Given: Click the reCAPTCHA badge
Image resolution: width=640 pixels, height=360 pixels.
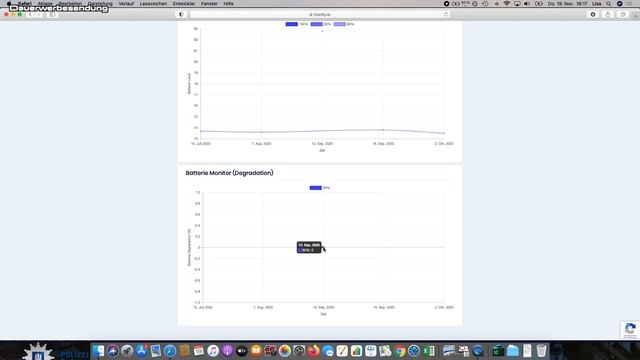Looking at the screenshot, I should [630, 329].
